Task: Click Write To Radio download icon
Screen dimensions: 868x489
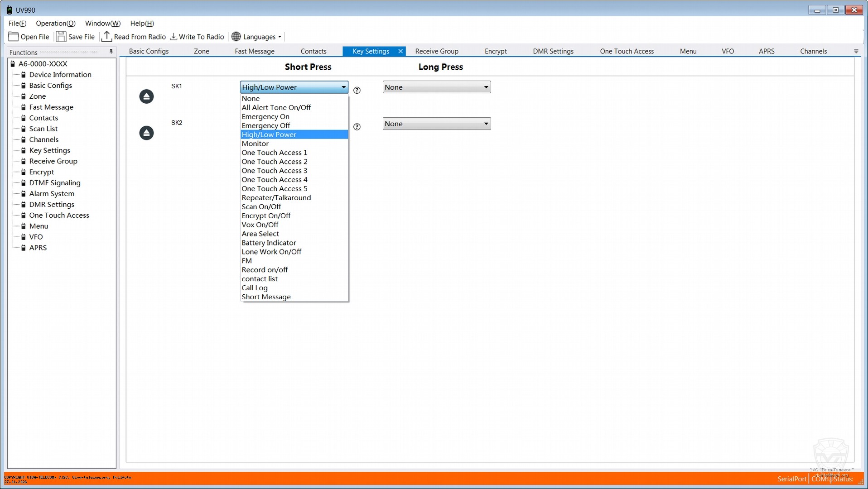Action: pos(174,37)
